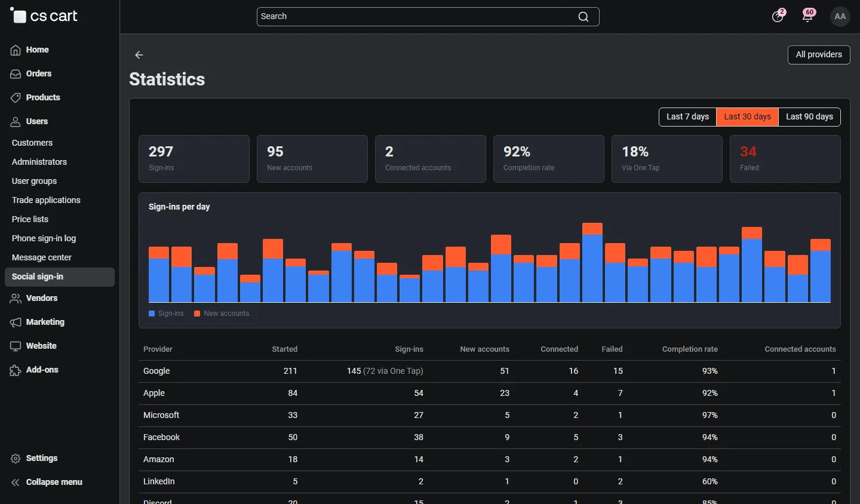Image resolution: width=860 pixels, height=504 pixels.
Task: Open the Trade applications submenu item
Action: (x=46, y=200)
